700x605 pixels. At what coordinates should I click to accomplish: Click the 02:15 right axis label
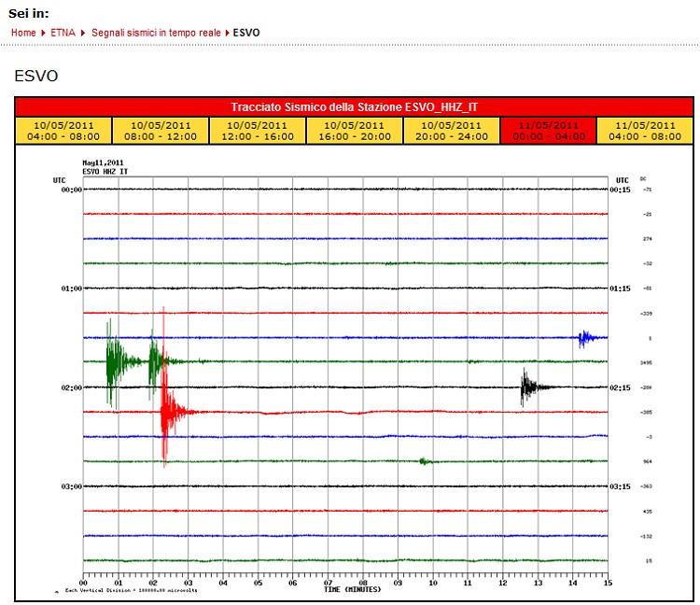(x=620, y=387)
